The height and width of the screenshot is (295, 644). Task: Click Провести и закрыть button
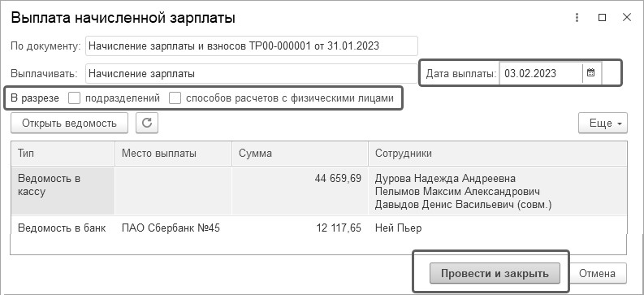pyautogui.click(x=495, y=273)
